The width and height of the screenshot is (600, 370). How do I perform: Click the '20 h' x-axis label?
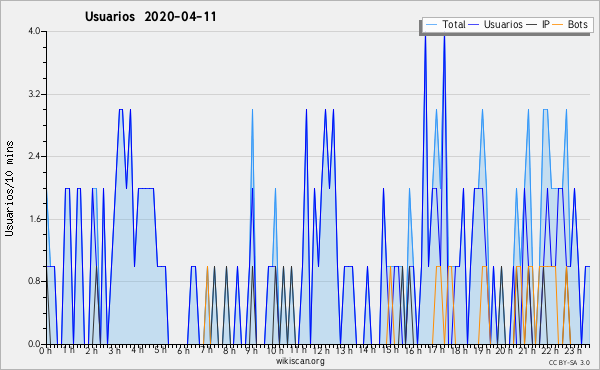(505, 350)
